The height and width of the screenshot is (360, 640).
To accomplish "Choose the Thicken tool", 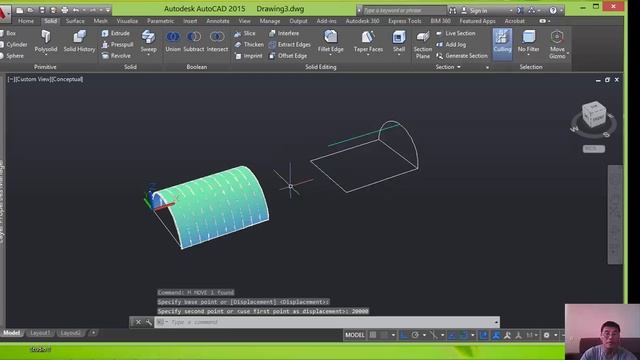I will 249,44.
